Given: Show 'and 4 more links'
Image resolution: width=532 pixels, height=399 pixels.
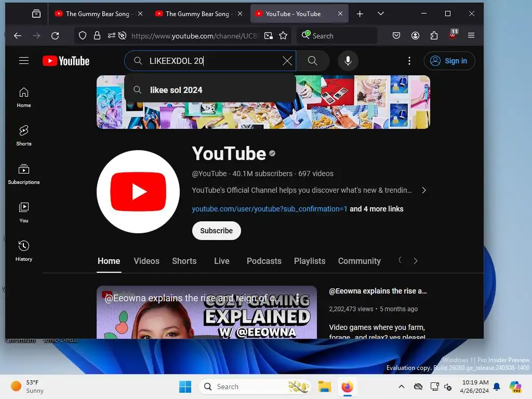Looking at the screenshot, I should pyautogui.click(x=377, y=209).
